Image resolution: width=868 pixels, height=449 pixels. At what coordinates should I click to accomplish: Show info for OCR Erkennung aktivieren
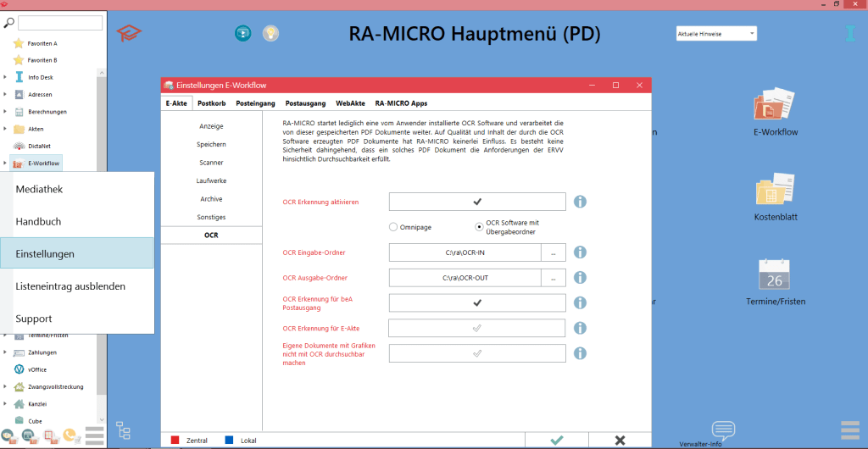pyautogui.click(x=580, y=202)
